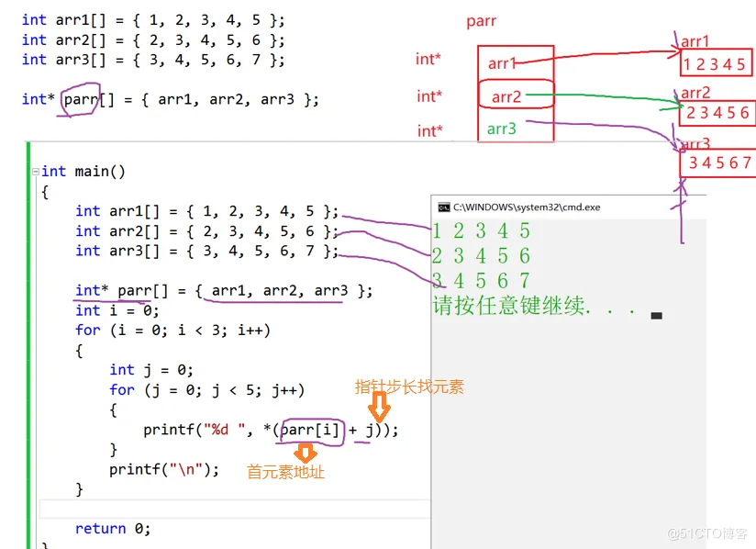Click the circled parr in the top declaration

point(81,100)
